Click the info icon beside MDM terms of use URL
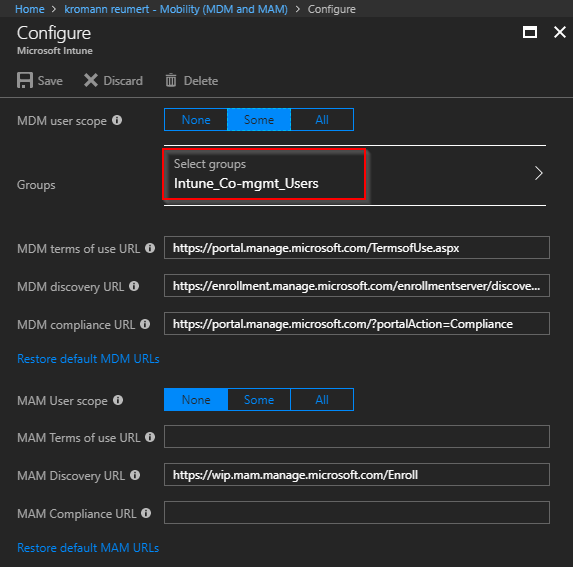 point(150,248)
